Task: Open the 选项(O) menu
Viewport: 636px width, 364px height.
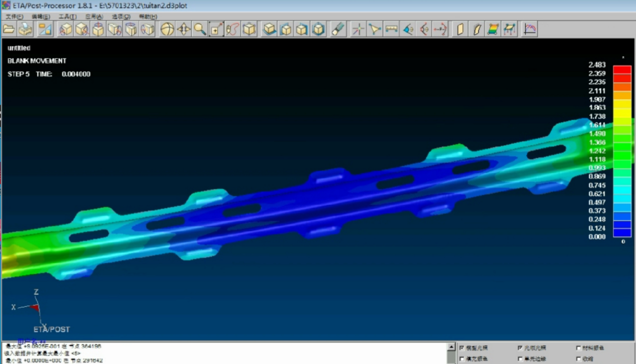Action: 121,17
